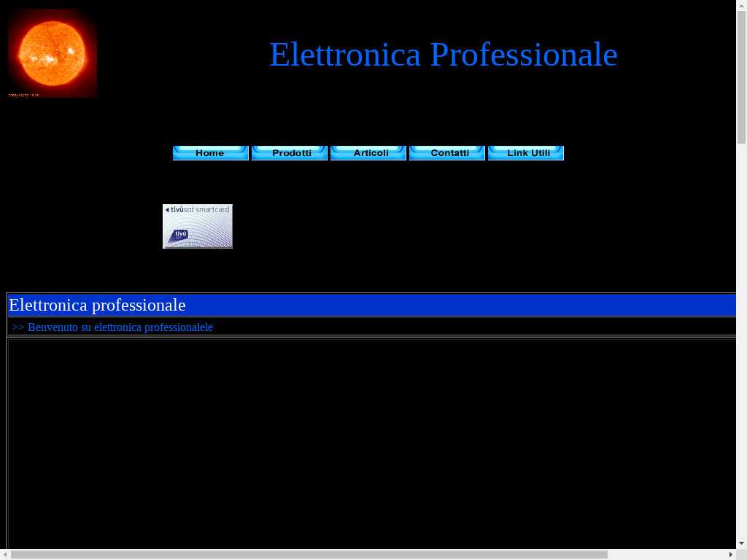The width and height of the screenshot is (747, 560).
Task: Click inside the empty black content frame
Action: pyautogui.click(x=365, y=437)
